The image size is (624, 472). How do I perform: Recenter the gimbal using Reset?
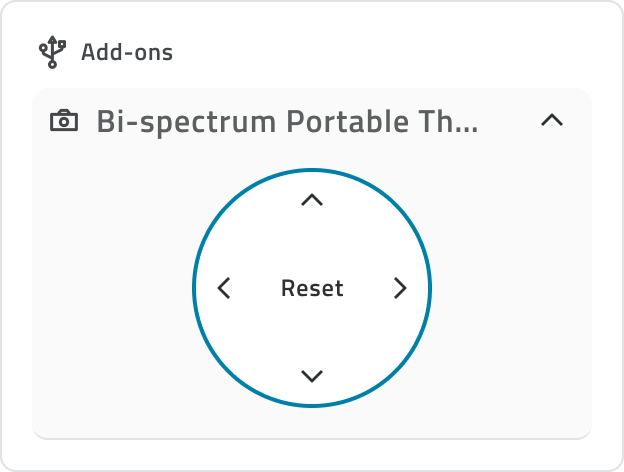pyautogui.click(x=312, y=289)
